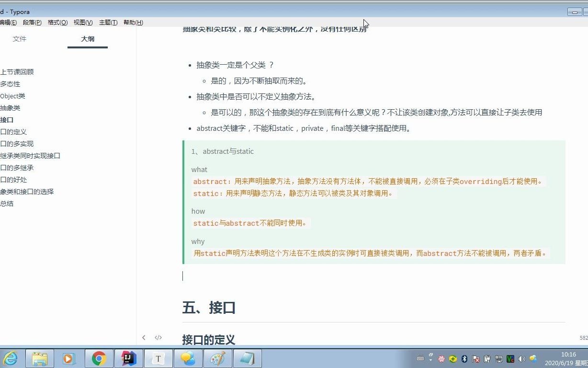This screenshot has height=368, width=588.
Task: Open the Action Center flag icon
Action: coord(475,358)
